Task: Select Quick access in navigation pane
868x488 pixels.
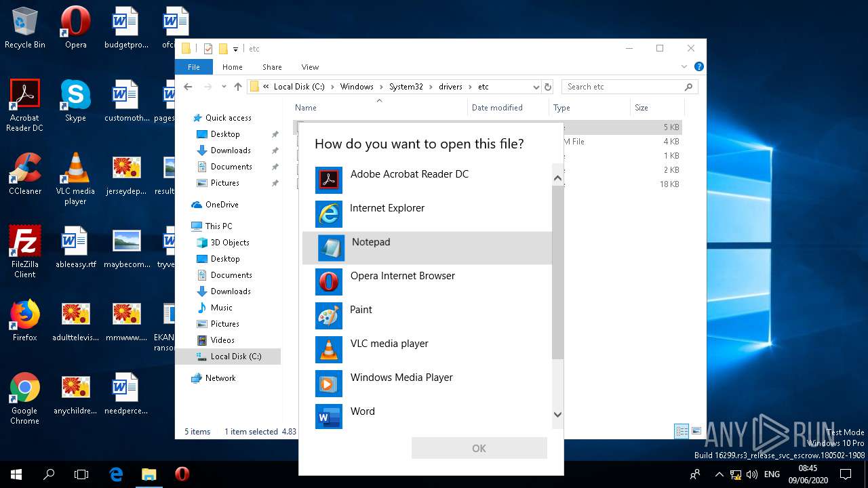Action: (x=228, y=118)
